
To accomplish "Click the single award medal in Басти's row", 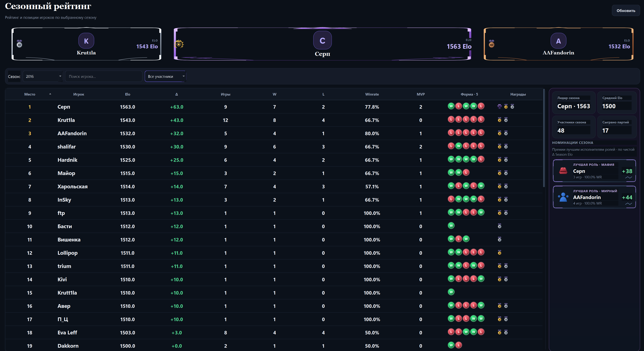I will coord(499,226).
